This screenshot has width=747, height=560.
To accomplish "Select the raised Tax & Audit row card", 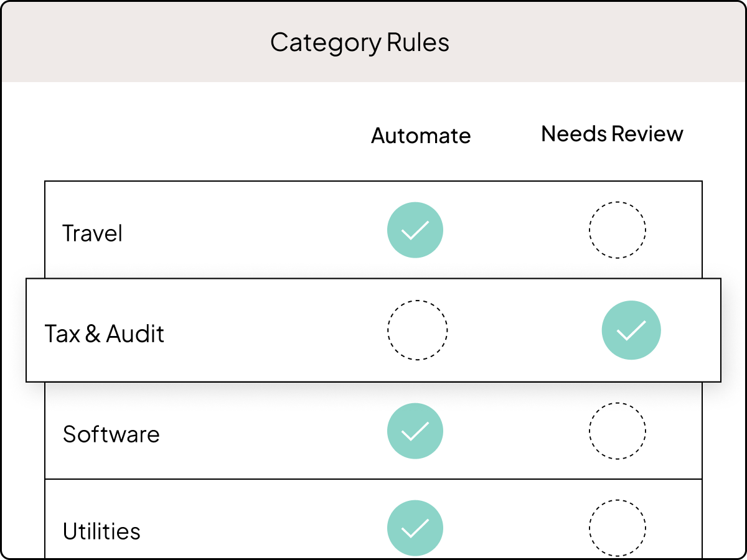I will click(x=374, y=330).
